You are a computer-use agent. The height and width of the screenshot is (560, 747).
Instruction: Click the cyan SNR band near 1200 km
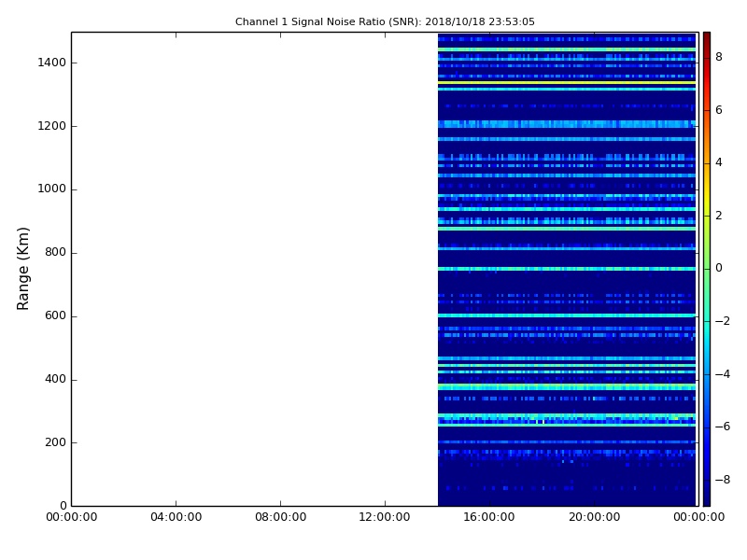pos(567,124)
